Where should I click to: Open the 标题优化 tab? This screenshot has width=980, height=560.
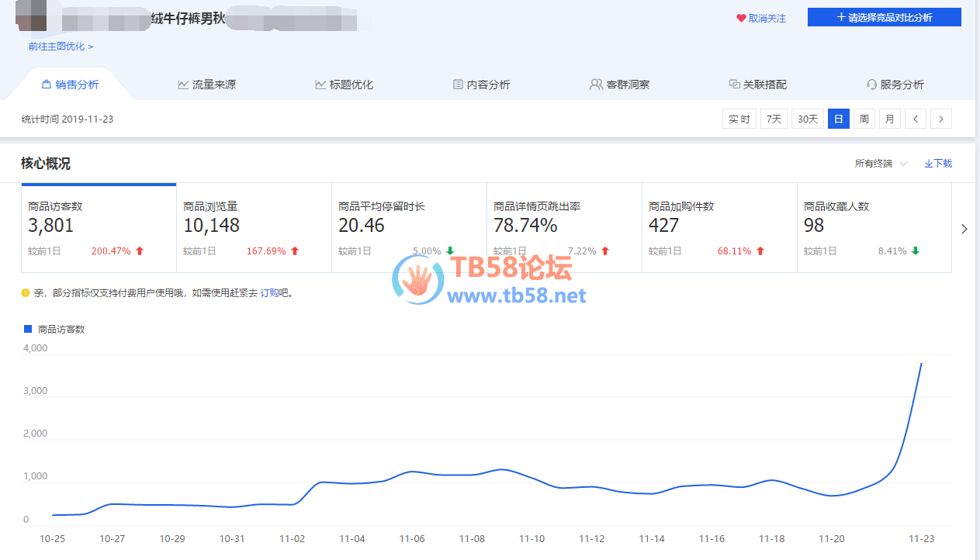tap(344, 85)
